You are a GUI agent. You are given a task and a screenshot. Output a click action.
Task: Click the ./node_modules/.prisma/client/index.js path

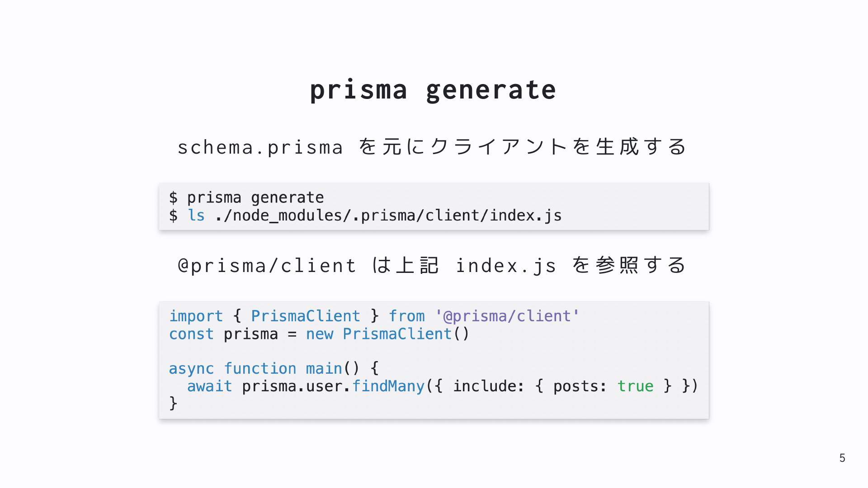388,216
